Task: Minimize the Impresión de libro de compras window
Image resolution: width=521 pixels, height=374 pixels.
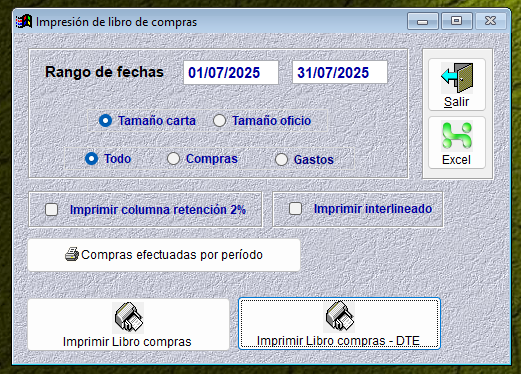Action: coord(423,21)
